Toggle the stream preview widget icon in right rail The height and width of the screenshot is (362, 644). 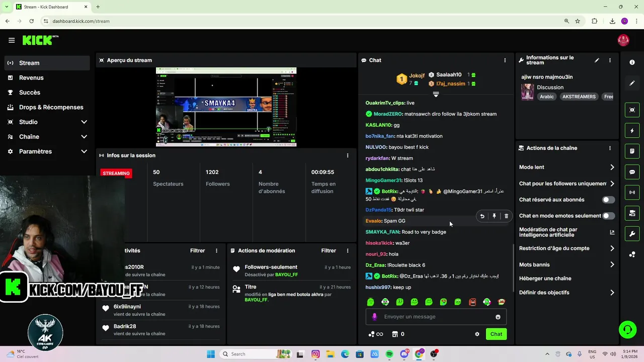coord(632,110)
